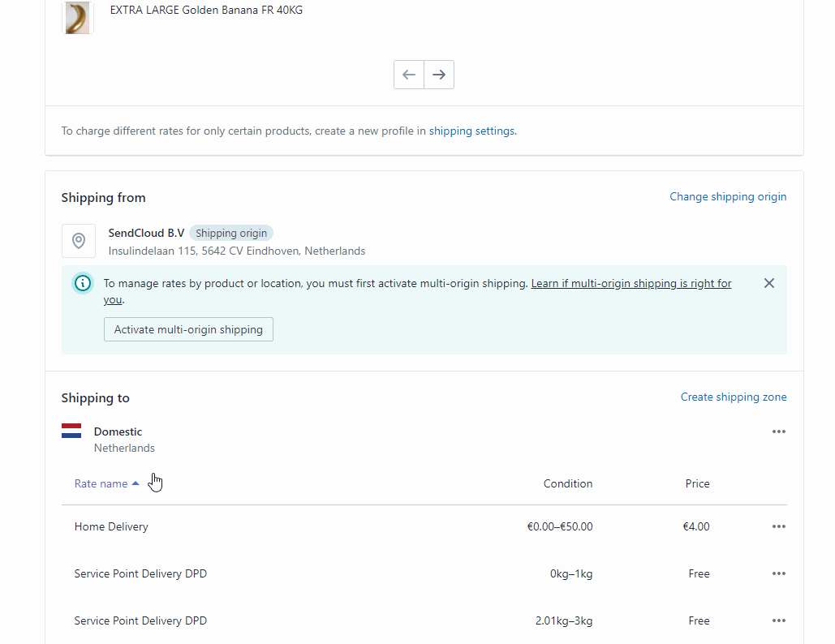Open the shipping settings link

pos(471,131)
